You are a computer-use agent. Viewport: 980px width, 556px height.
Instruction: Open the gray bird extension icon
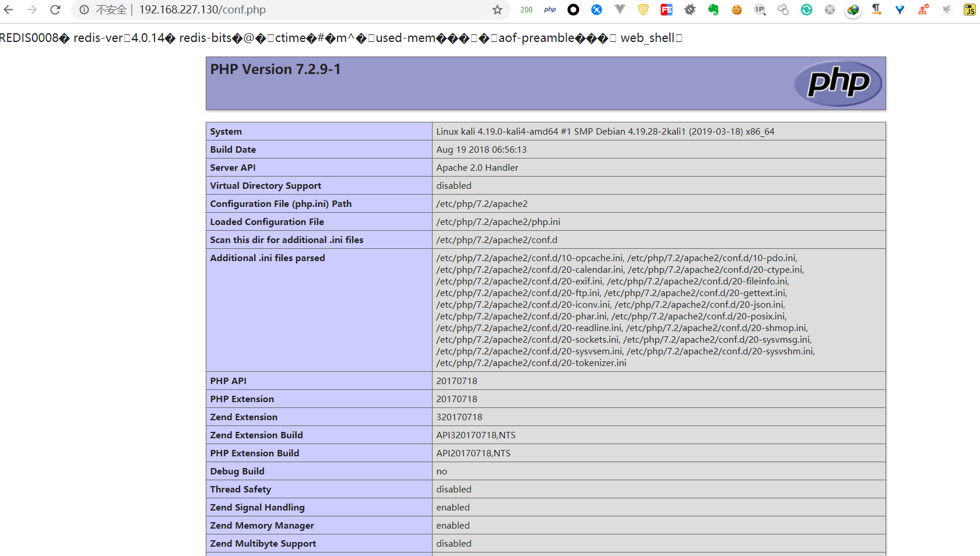pyautogui.click(x=946, y=10)
